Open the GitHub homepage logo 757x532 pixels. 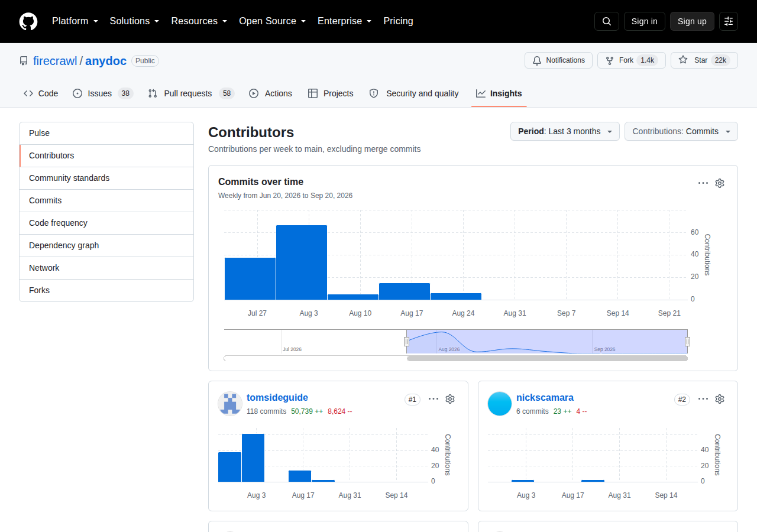pos(28,21)
